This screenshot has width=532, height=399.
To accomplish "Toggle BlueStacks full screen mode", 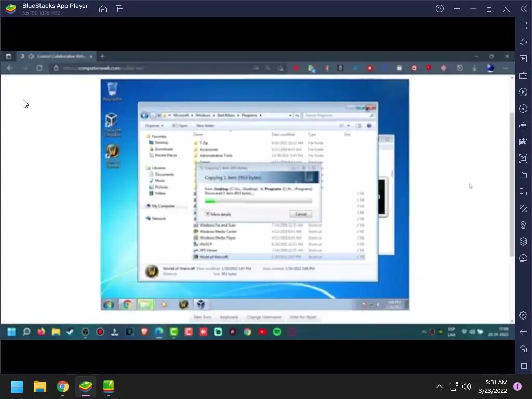I will [x=523, y=25].
